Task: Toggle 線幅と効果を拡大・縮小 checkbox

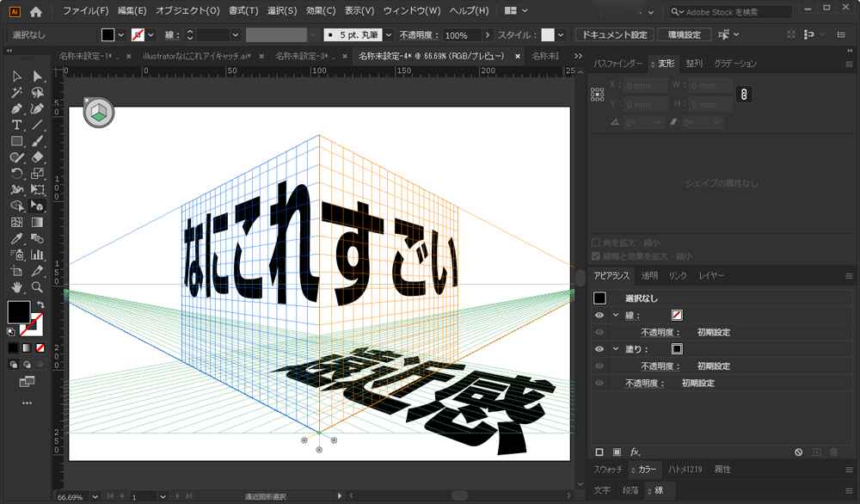Action: coord(597,256)
